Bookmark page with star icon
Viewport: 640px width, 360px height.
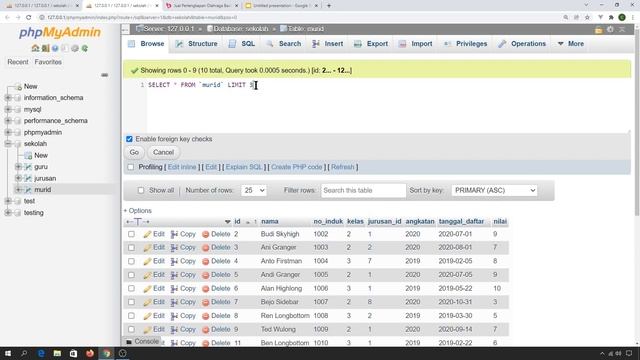point(587,17)
